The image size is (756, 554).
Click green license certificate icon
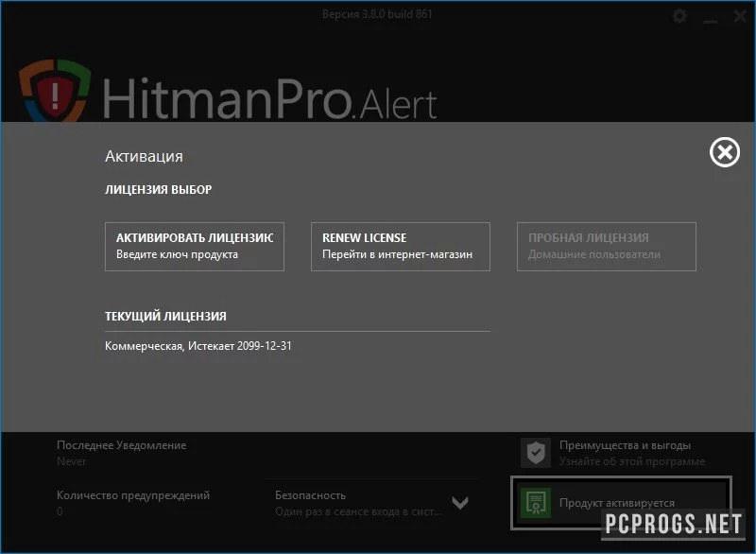click(x=535, y=502)
